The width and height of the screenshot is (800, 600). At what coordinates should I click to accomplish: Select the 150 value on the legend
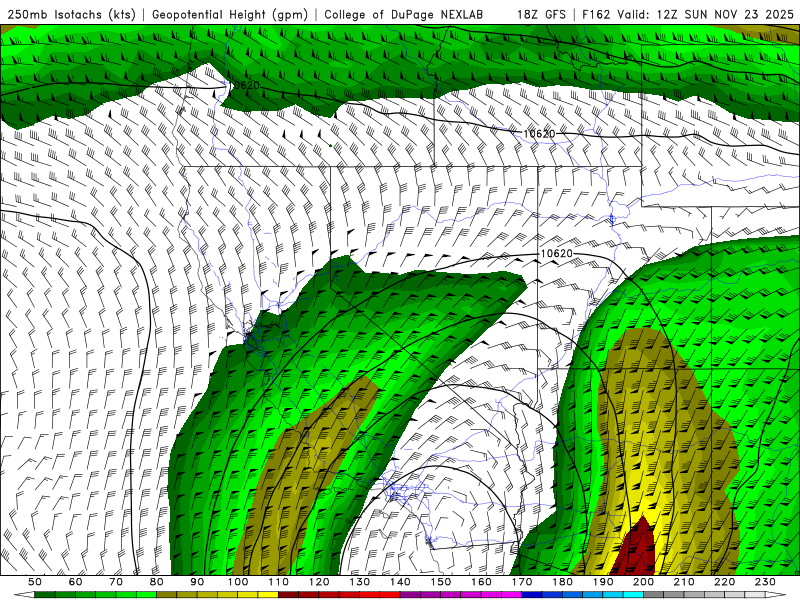[441, 582]
